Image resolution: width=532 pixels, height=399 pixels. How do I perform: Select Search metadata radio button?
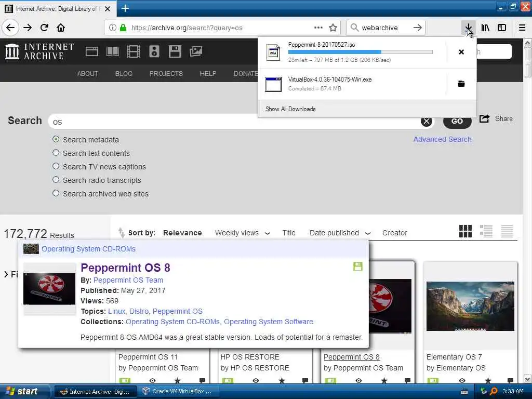(x=56, y=139)
